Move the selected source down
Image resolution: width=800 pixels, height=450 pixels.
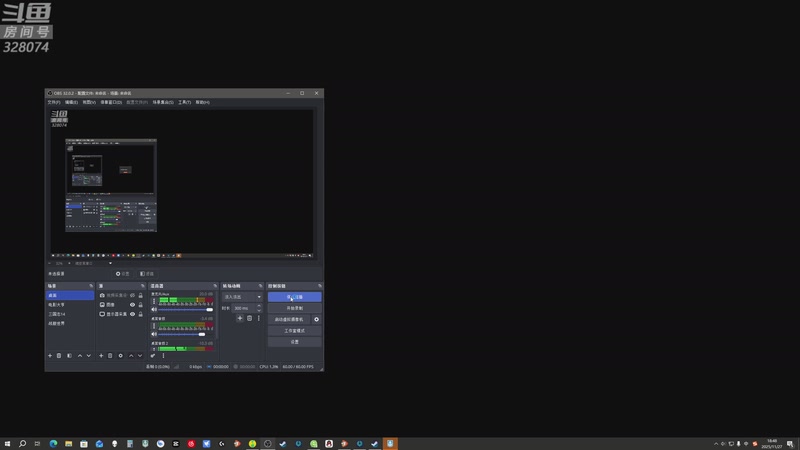tap(140, 356)
